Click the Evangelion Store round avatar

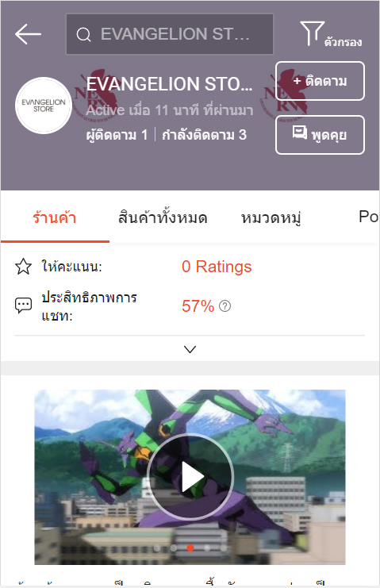[44, 106]
